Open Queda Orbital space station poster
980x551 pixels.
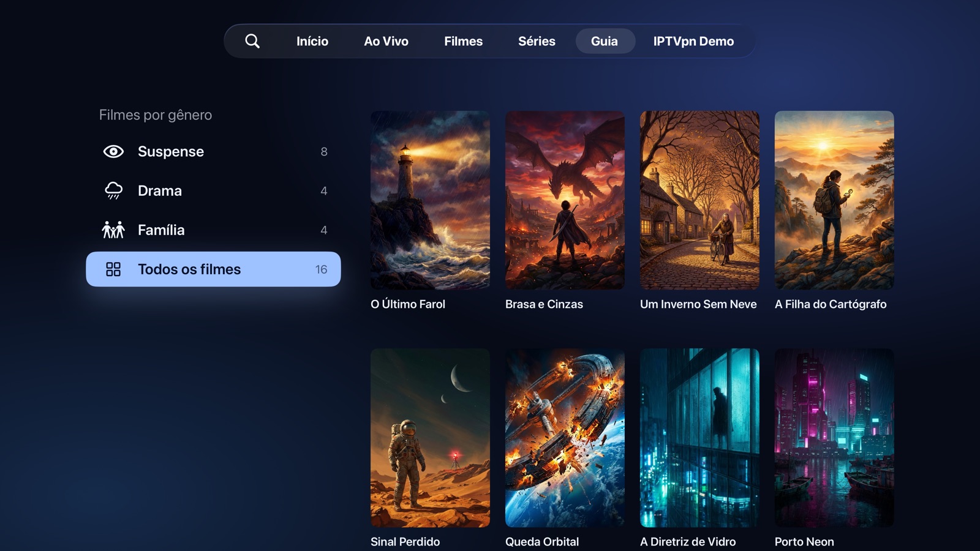565,438
